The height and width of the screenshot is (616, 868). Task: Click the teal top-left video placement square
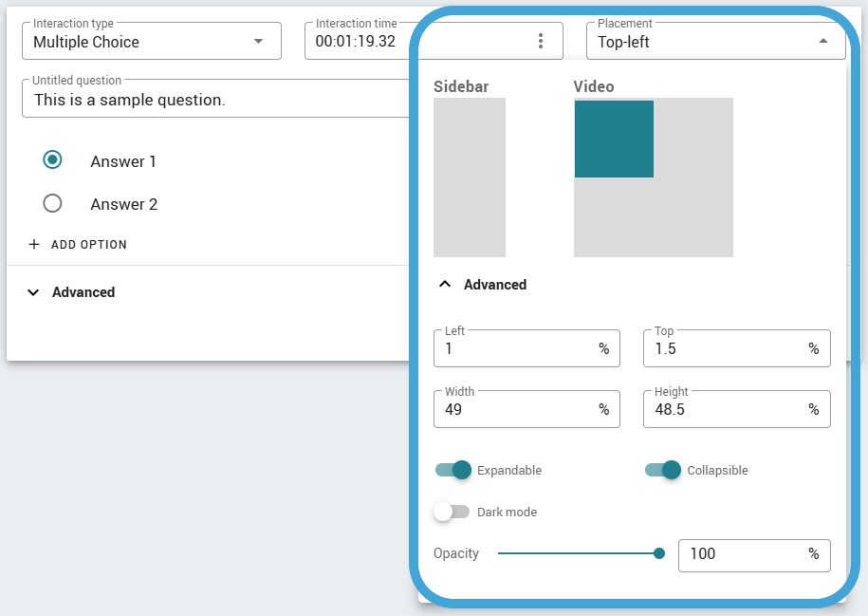(x=614, y=139)
